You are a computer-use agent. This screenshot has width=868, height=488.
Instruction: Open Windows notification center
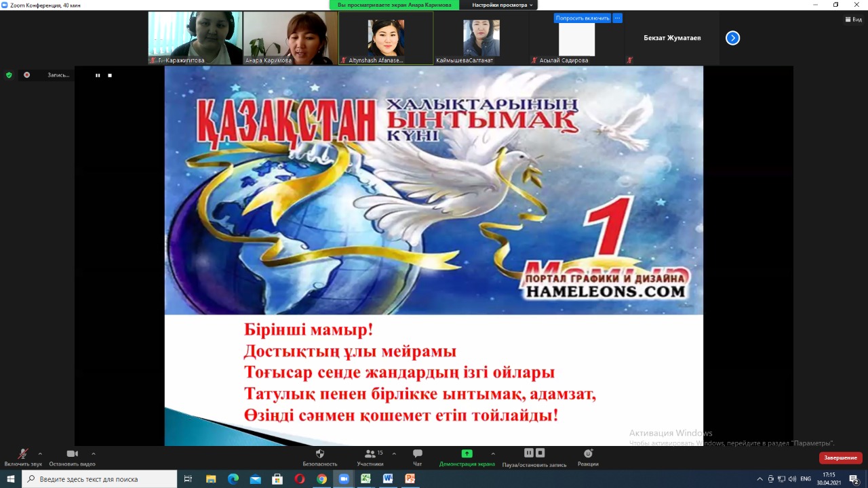pos(854,479)
